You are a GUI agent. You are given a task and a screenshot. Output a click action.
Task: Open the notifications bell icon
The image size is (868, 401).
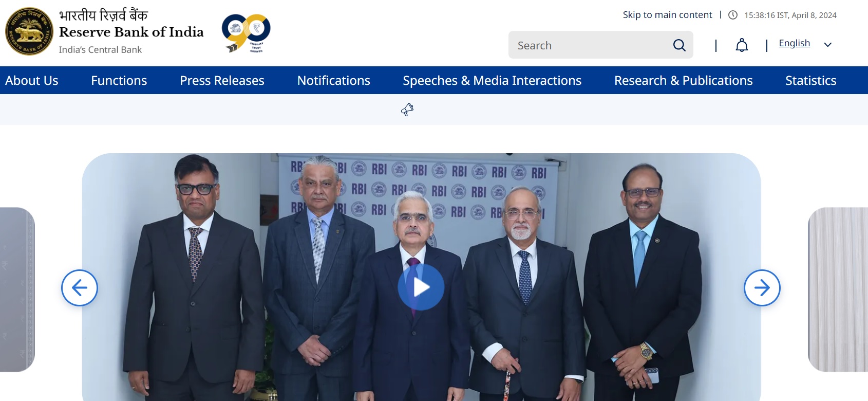[x=742, y=45]
